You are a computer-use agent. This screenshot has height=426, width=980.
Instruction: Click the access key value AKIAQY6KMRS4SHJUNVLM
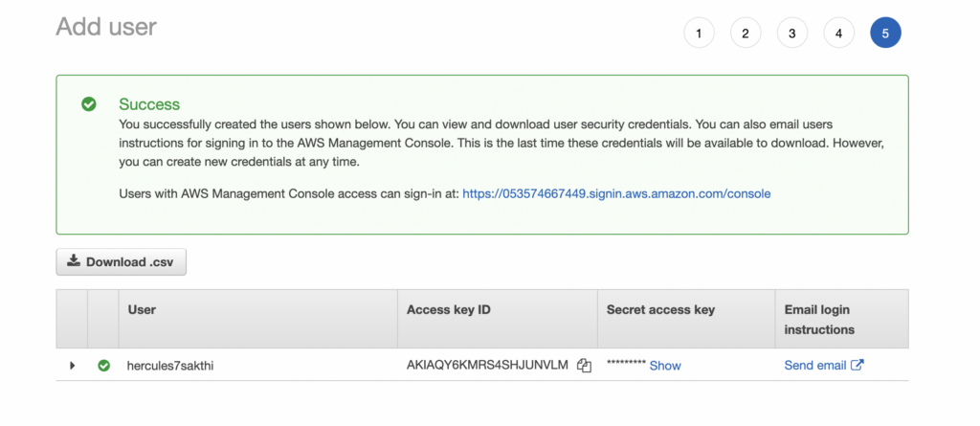[x=487, y=366]
